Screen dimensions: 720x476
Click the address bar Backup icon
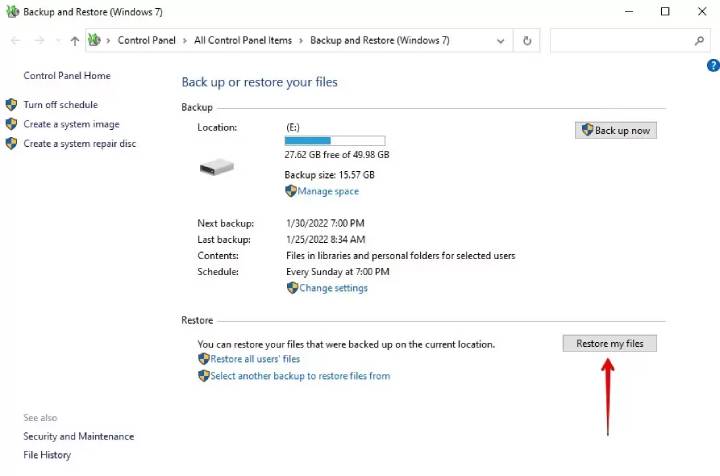coord(94,40)
